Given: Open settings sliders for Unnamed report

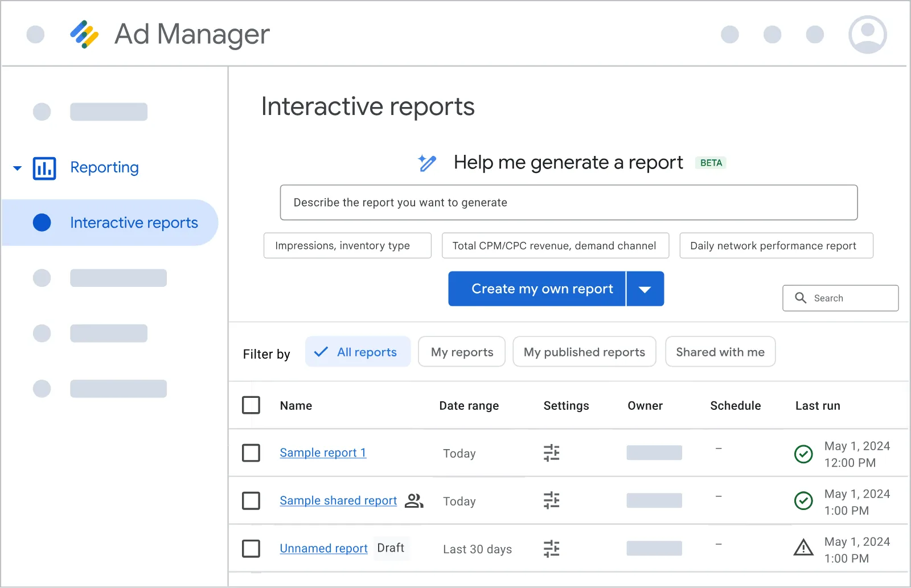Looking at the screenshot, I should [x=551, y=549].
